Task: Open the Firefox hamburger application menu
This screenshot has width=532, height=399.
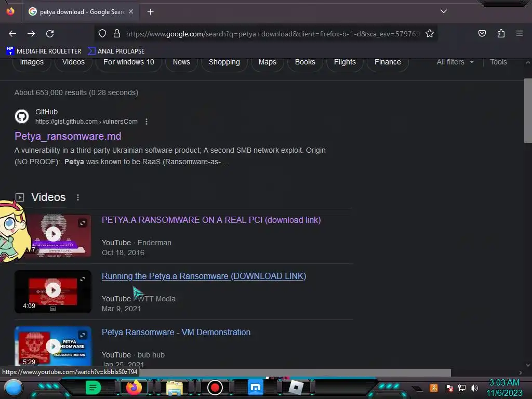Action: pyautogui.click(x=519, y=33)
